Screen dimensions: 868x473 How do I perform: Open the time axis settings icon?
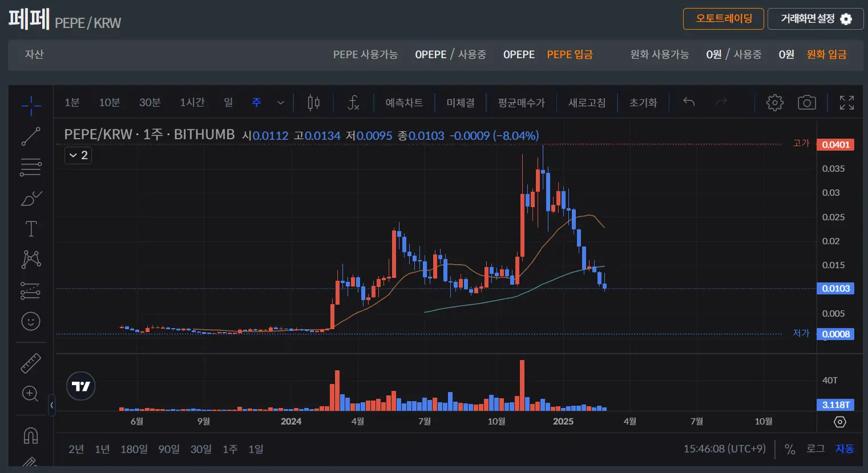pyautogui.click(x=840, y=422)
